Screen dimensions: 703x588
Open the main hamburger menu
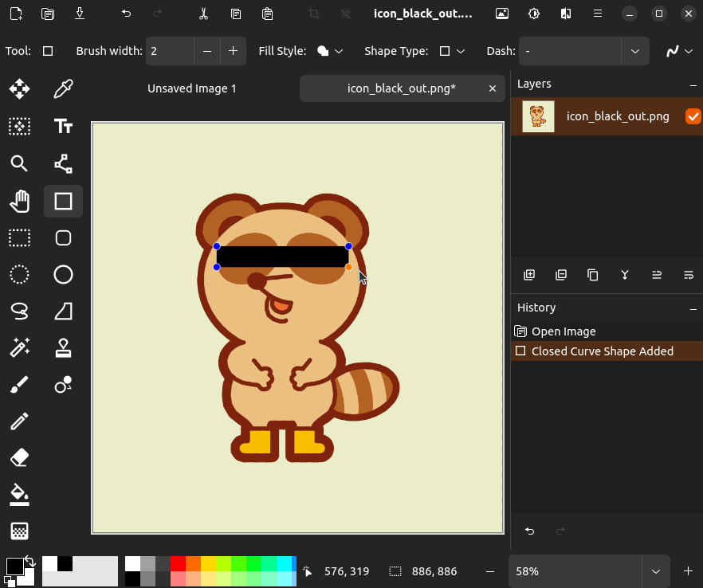click(598, 14)
